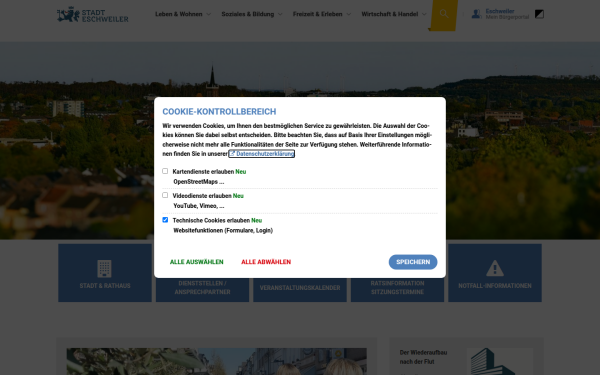
Task: Enable Kartendienste erlauben checkbox
Action: (x=165, y=171)
